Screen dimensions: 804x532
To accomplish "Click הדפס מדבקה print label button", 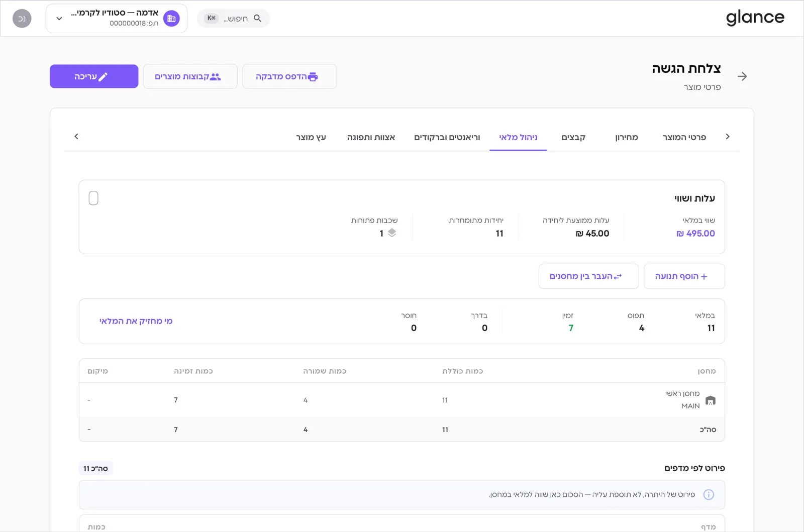I will click(289, 76).
